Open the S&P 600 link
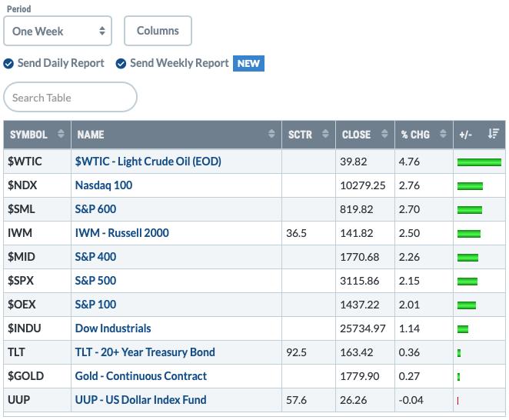 click(95, 209)
